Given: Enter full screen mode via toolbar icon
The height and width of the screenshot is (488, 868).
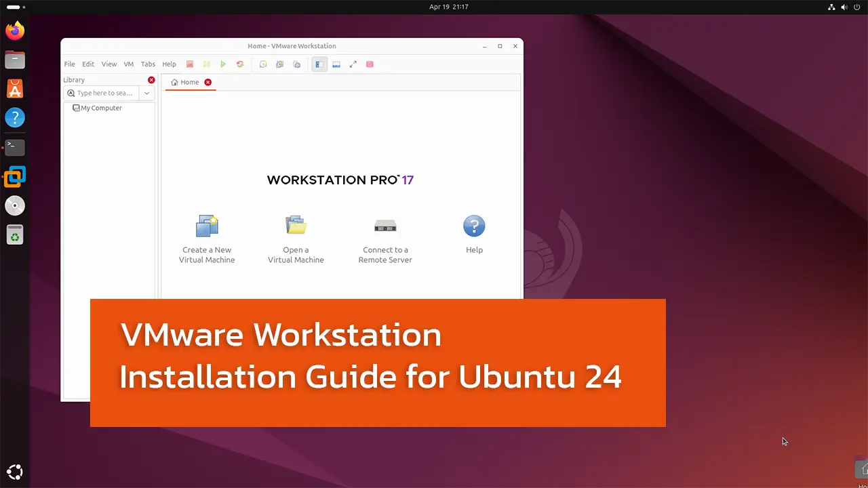Looking at the screenshot, I should coord(353,64).
